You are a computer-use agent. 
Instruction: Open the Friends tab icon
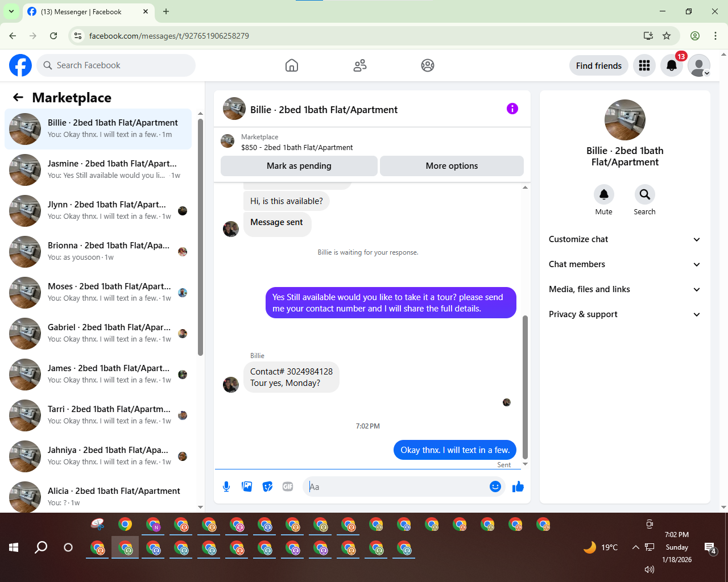(x=360, y=65)
